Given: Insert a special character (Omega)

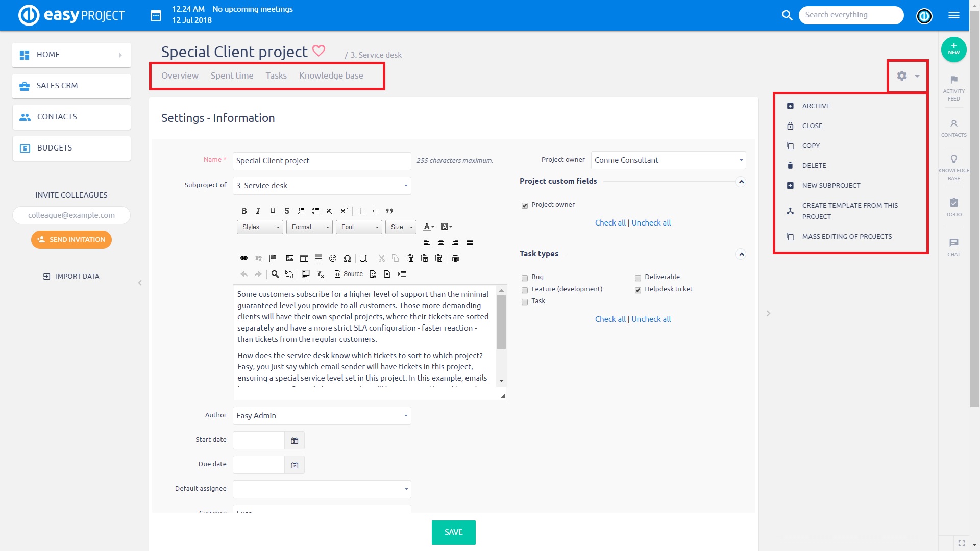Looking at the screenshot, I should point(347,258).
